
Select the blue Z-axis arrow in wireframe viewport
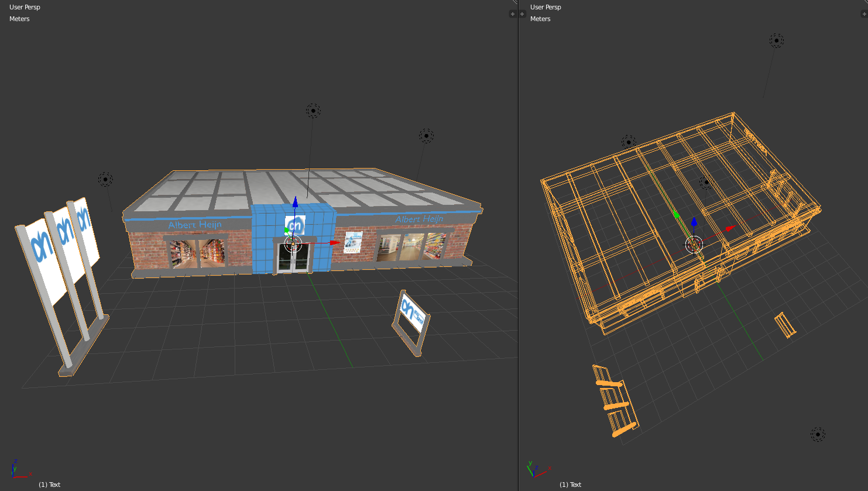694,222
